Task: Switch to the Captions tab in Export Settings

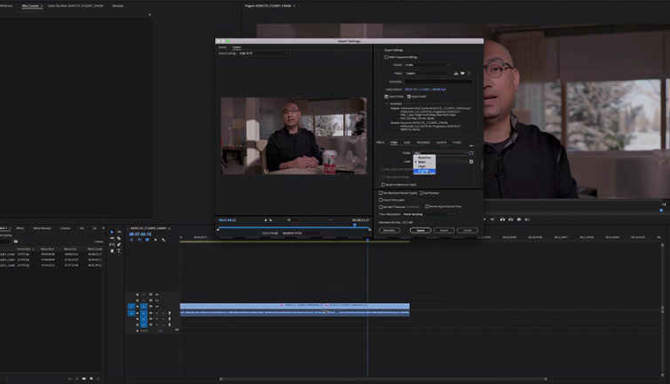Action: [441, 142]
